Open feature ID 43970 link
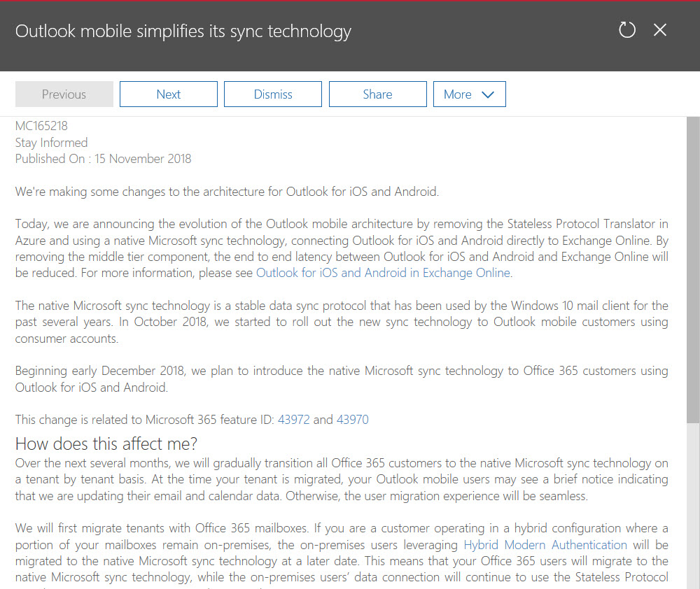This screenshot has height=589, width=700. [353, 420]
